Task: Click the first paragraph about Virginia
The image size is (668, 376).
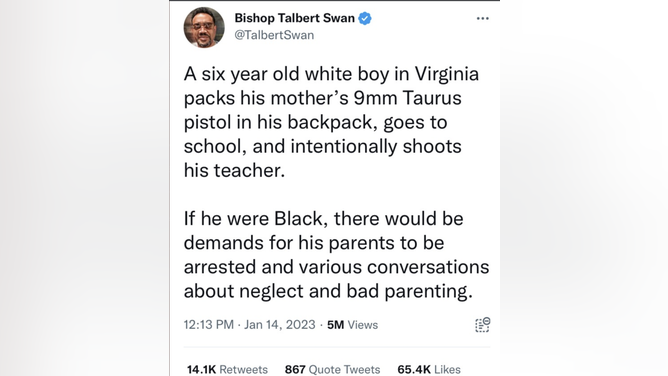Action: tap(331, 122)
